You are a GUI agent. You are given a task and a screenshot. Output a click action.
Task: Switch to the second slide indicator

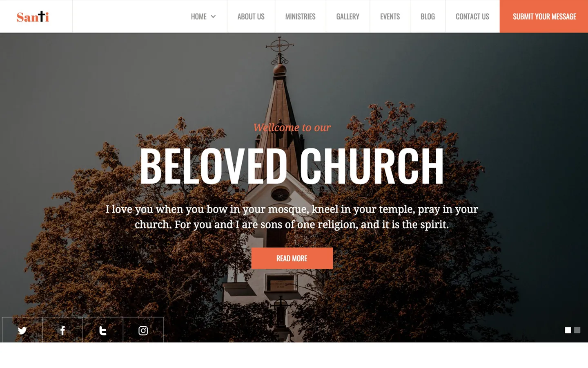coord(577,330)
